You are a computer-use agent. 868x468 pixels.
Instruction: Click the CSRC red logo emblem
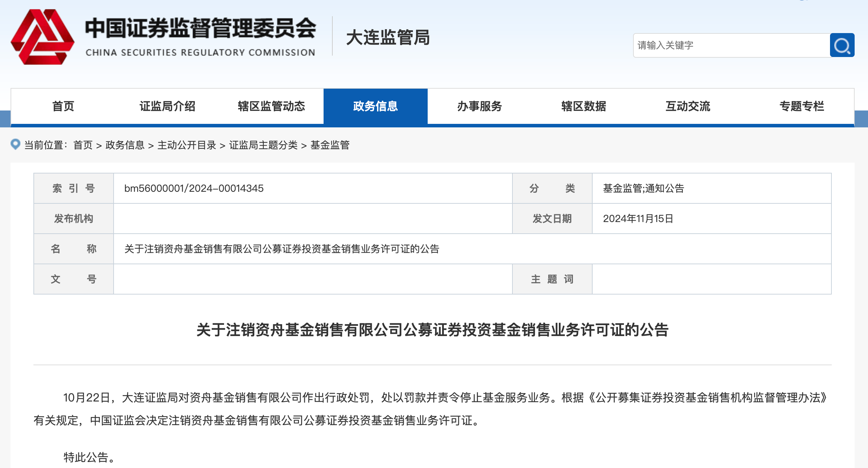pyautogui.click(x=43, y=37)
